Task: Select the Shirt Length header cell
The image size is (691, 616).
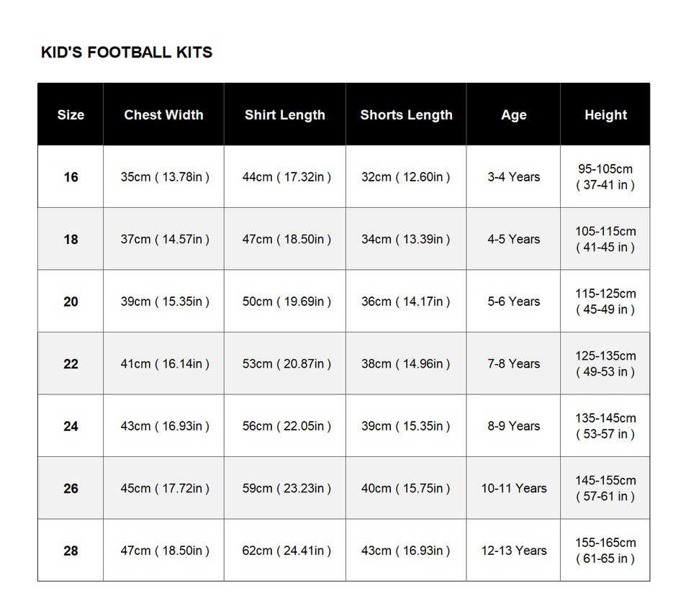Action: tap(285, 114)
